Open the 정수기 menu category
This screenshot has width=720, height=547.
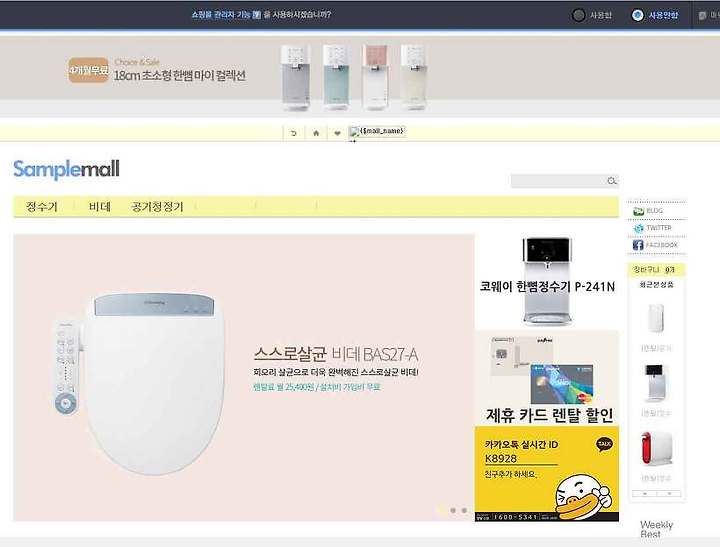pos(42,207)
